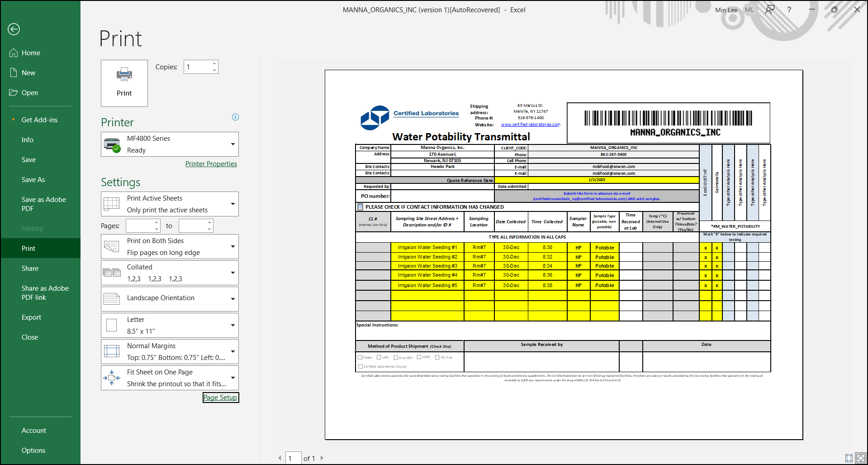Click the large Print button
The width and height of the screenshot is (868, 465).
click(x=124, y=83)
